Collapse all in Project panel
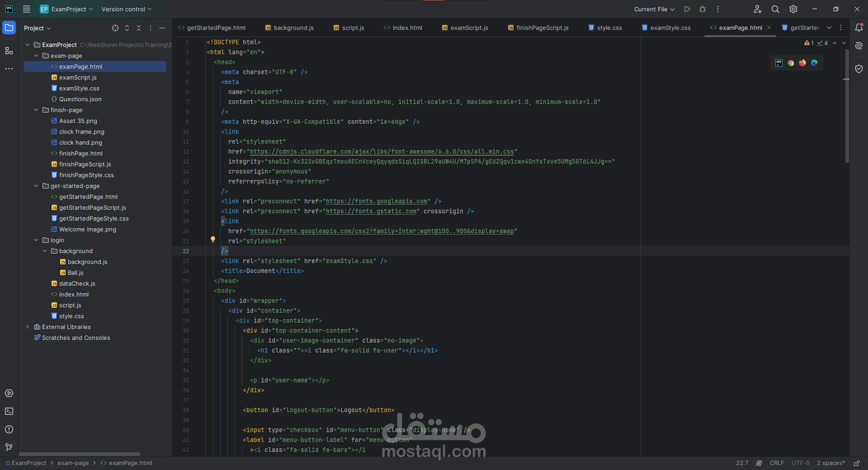The image size is (868, 470). [x=139, y=28]
